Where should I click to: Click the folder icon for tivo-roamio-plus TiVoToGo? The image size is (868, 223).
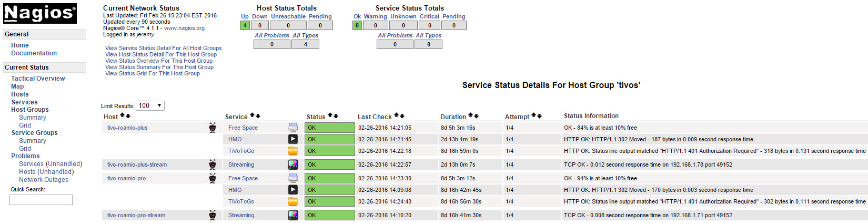[293, 151]
